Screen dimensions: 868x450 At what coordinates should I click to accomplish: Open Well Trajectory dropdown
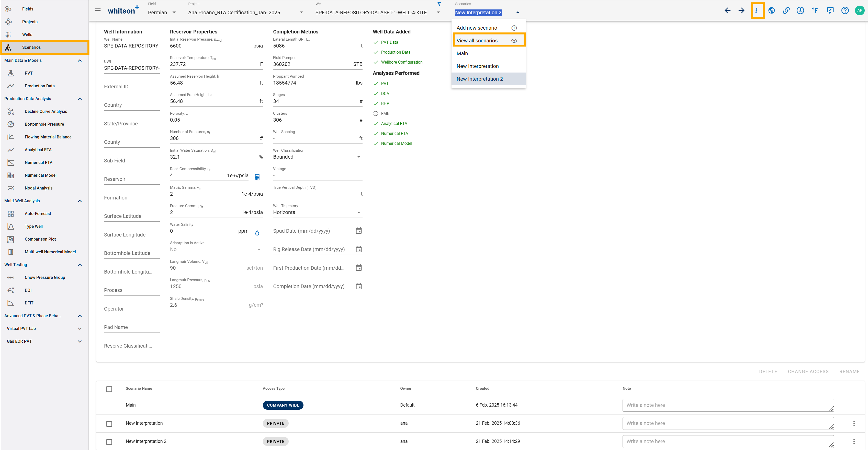point(317,212)
